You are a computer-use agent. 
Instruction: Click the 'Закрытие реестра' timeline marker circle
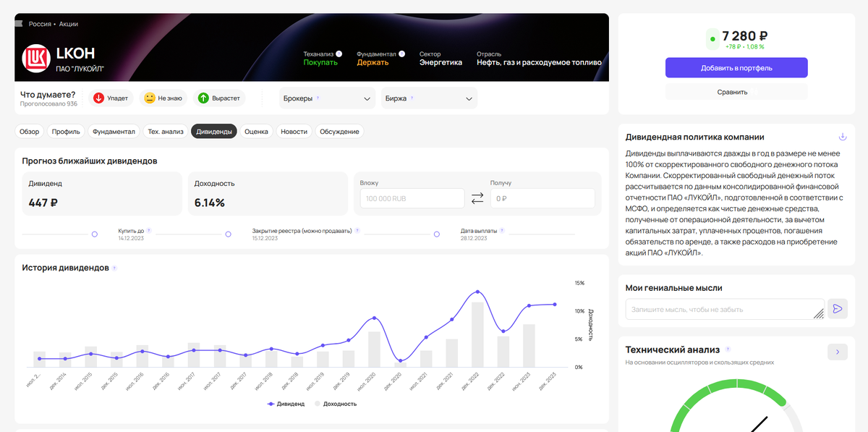(228, 234)
